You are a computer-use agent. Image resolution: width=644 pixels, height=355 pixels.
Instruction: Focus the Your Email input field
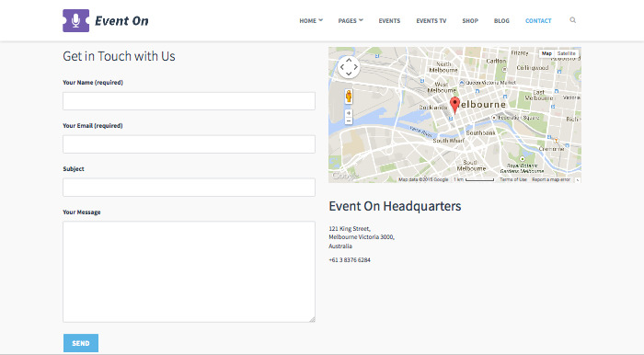pos(189,144)
